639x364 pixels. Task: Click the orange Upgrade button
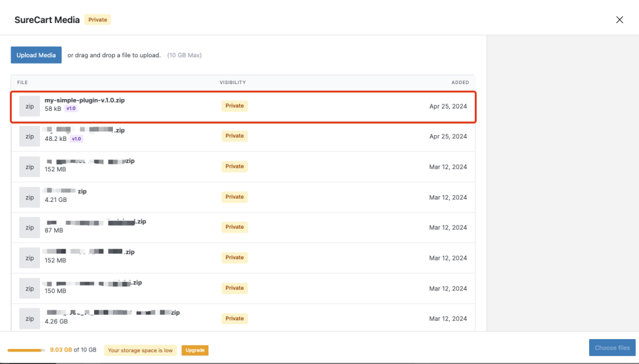pyautogui.click(x=195, y=350)
